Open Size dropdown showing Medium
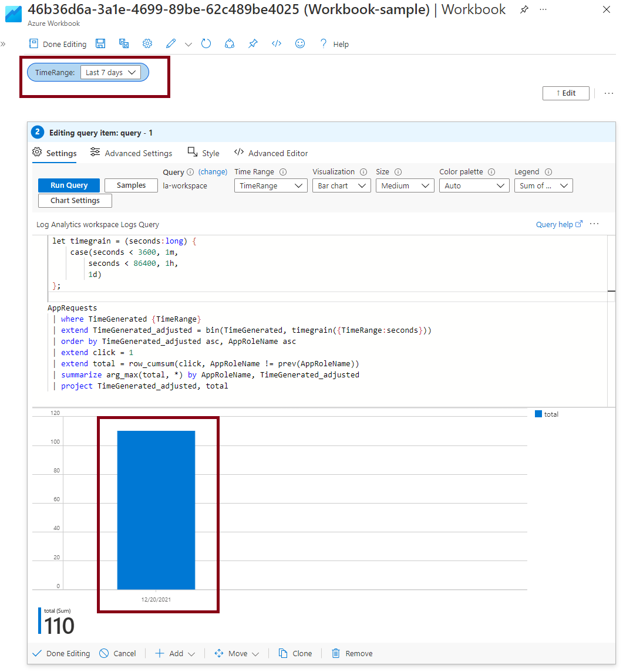 pos(405,185)
